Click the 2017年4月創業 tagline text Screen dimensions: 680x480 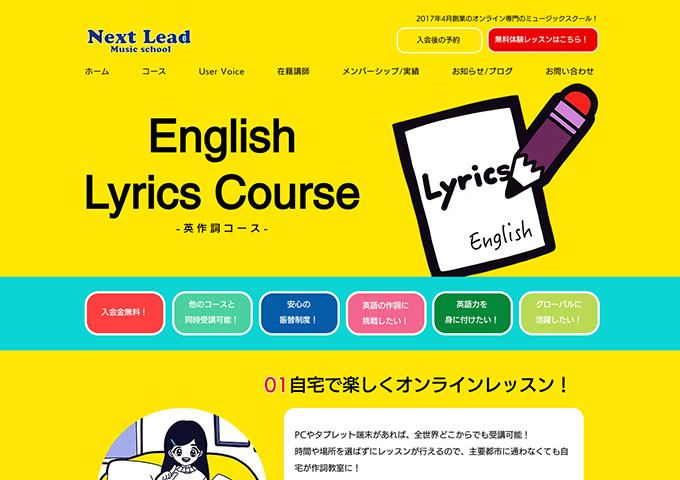507,19
